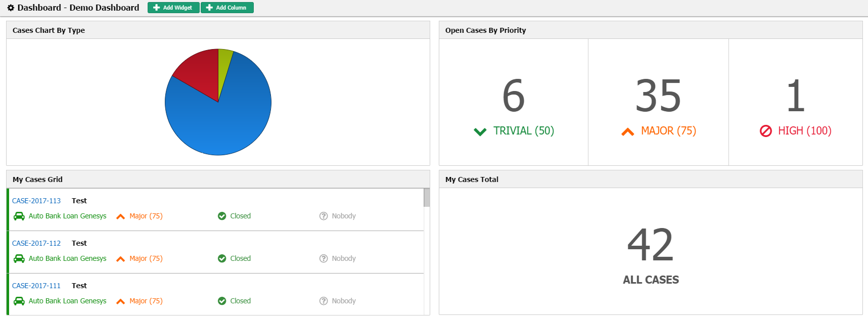The image size is (868, 317).
Task: Click the ALL CASES label
Action: pos(651,280)
